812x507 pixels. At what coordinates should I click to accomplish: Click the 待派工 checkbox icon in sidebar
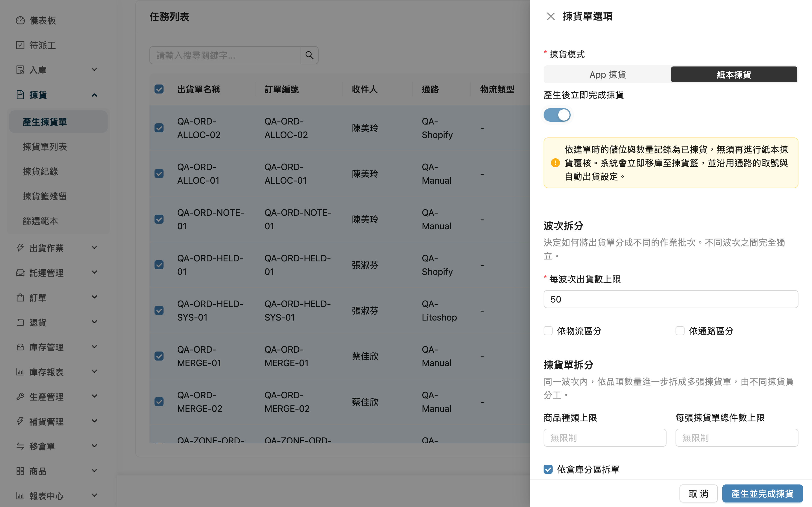[20, 45]
